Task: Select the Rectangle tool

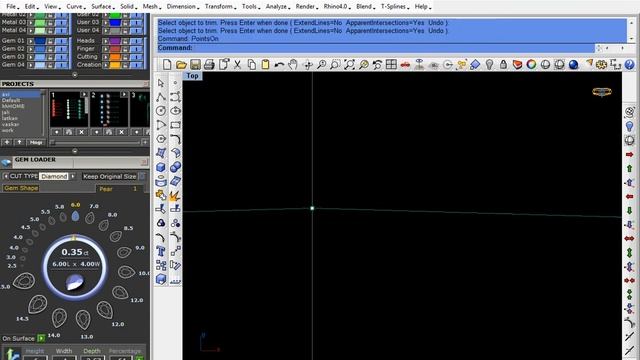Action: [175, 125]
